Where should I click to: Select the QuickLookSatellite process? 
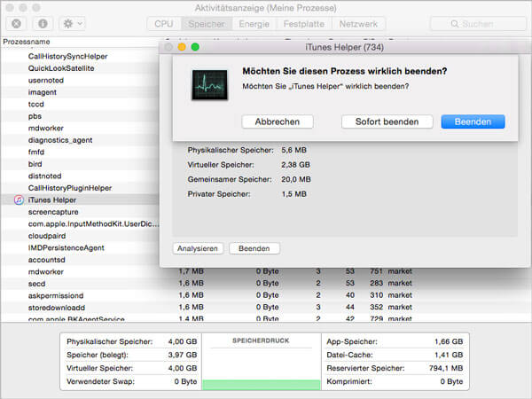pos(80,68)
